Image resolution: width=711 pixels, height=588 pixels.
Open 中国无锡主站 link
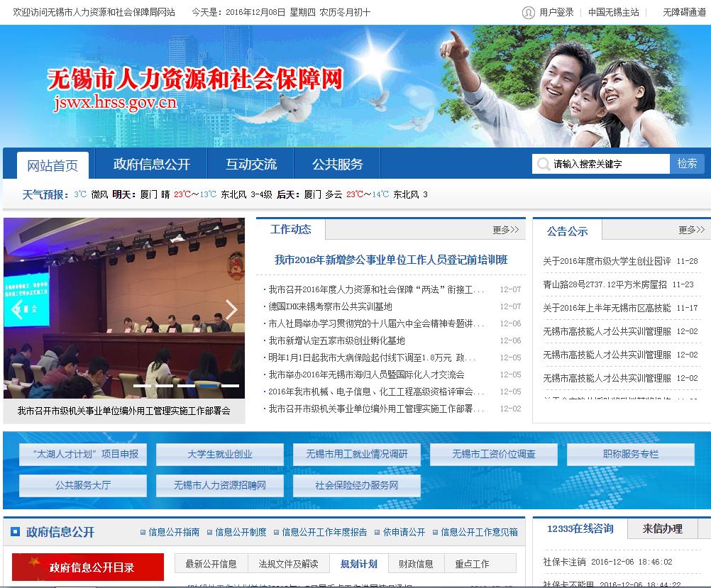pyautogui.click(x=614, y=12)
